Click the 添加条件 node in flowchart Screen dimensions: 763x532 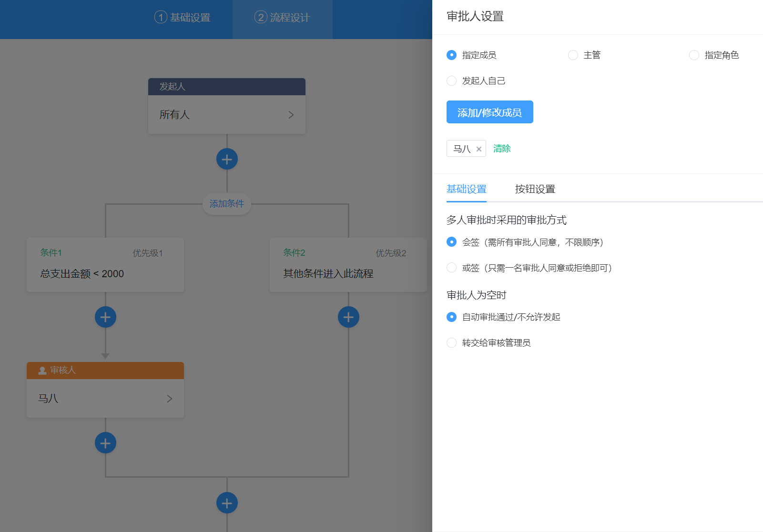coord(227,204)
